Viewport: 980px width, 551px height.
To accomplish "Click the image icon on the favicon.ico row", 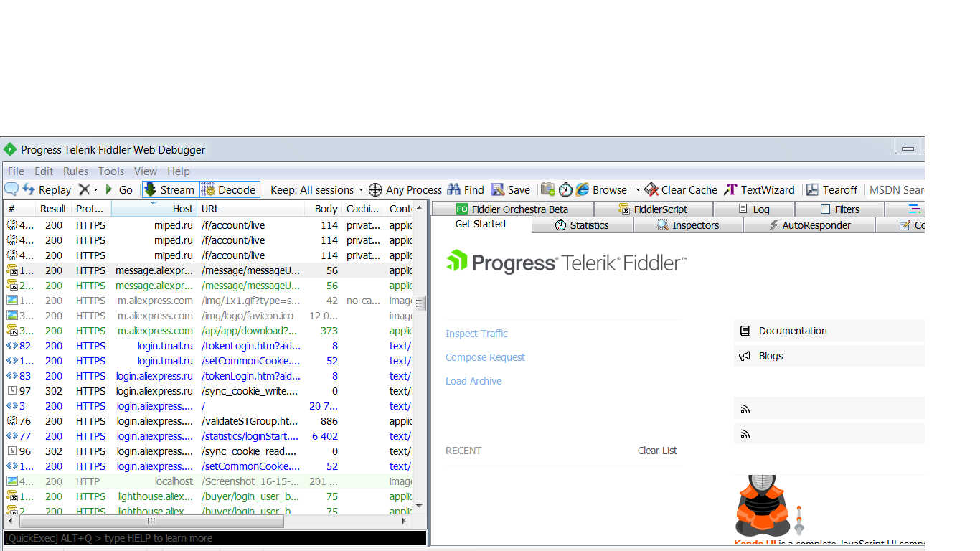I will pos(12,316).
